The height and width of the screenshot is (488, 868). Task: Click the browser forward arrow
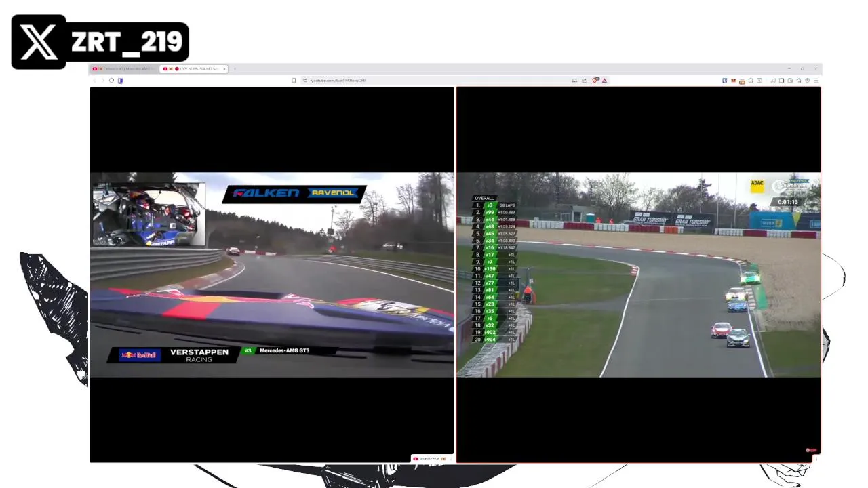pos(103,81)
